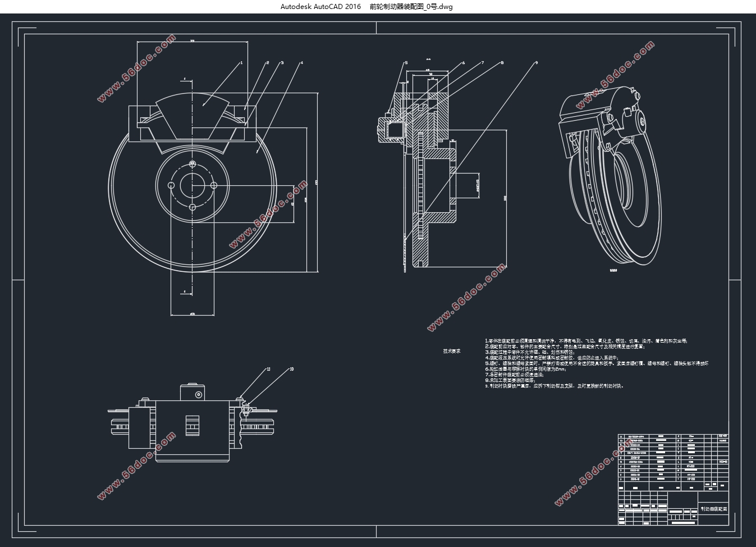Viewport: 756px width, 547px height.
Task: Click the top row of parts list table
Action: tap(672, 436)
